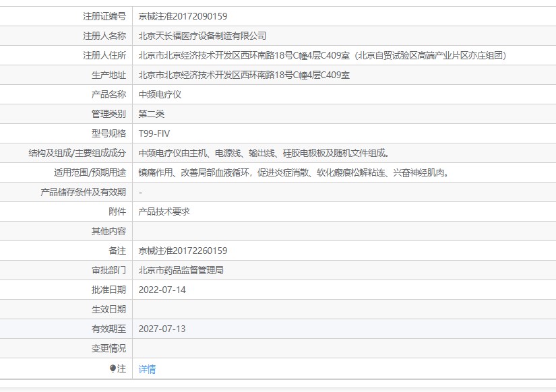Click the 管理类别 label
Viewport: 556px width, 392px height.
(109, 114)
